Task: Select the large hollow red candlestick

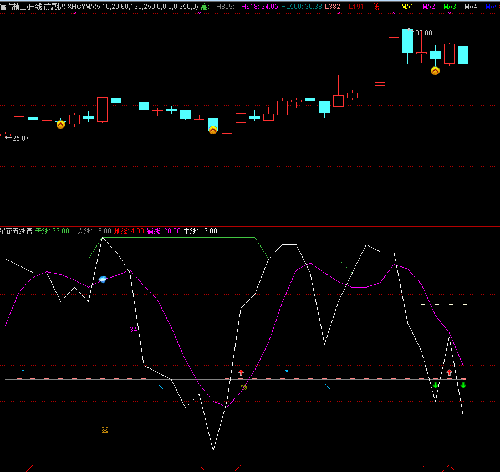Action: coord(102,110)
